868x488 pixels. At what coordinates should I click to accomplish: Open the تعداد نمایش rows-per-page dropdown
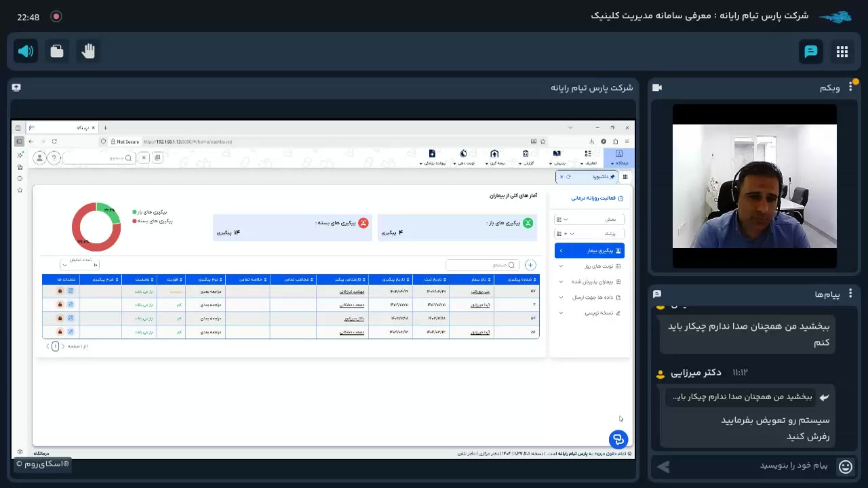pos(80,265)
